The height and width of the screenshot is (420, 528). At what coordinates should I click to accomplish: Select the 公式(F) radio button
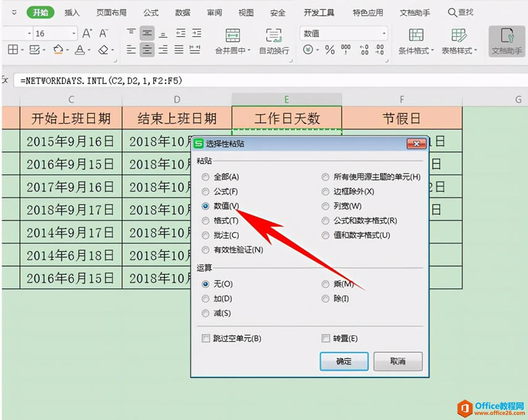click(205, 191)
